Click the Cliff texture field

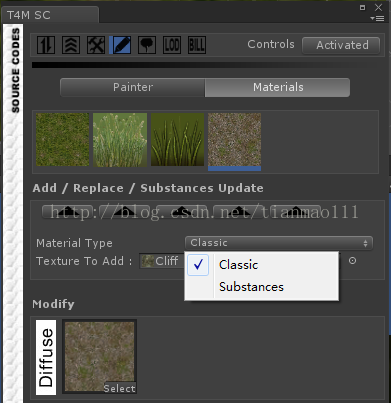[x=162, y=261]
